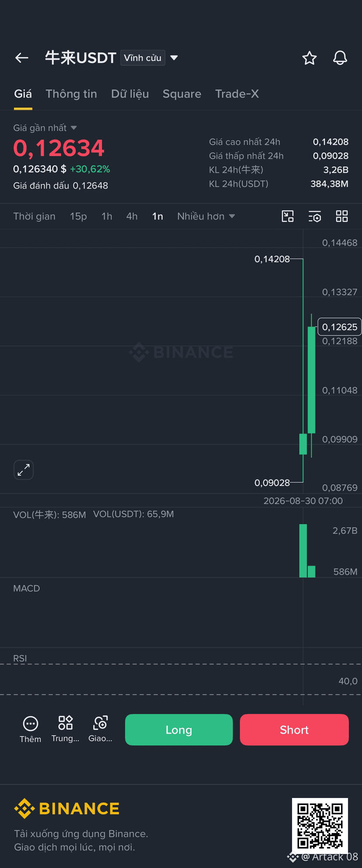Select the 15p timeframe
The width and height of the screenshot is (362, 868).
(x=78, y=216)
